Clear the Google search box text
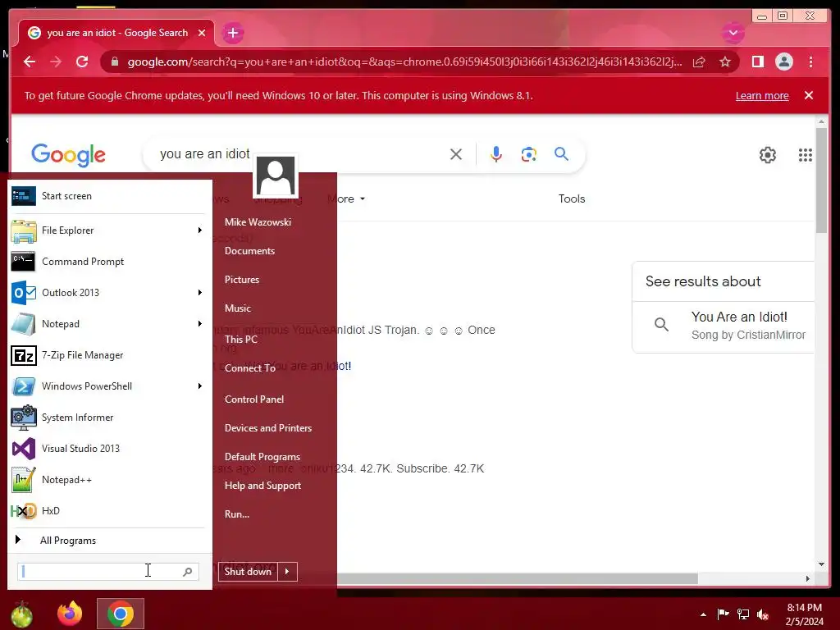This screenshot has height=630, width=840. [456, 154]
